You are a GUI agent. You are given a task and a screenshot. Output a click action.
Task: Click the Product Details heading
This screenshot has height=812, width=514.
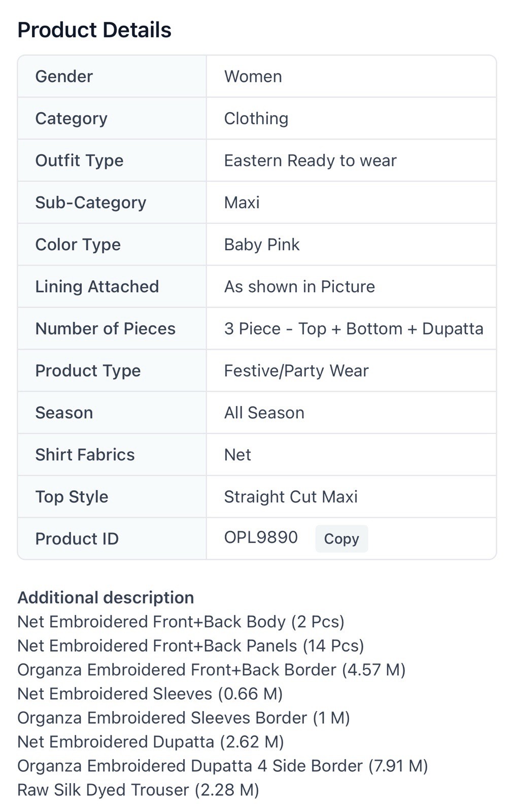pyautogui.click(x=94, y=30)
